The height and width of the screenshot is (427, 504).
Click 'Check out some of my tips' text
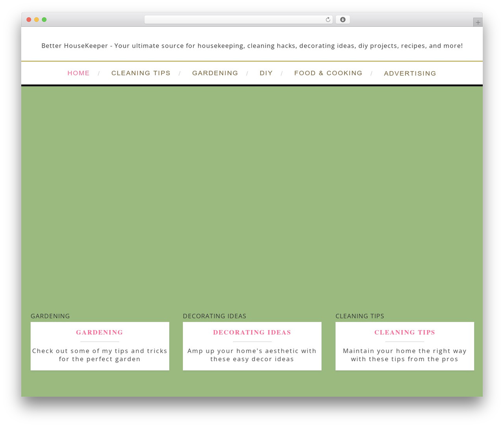[100, 355]
